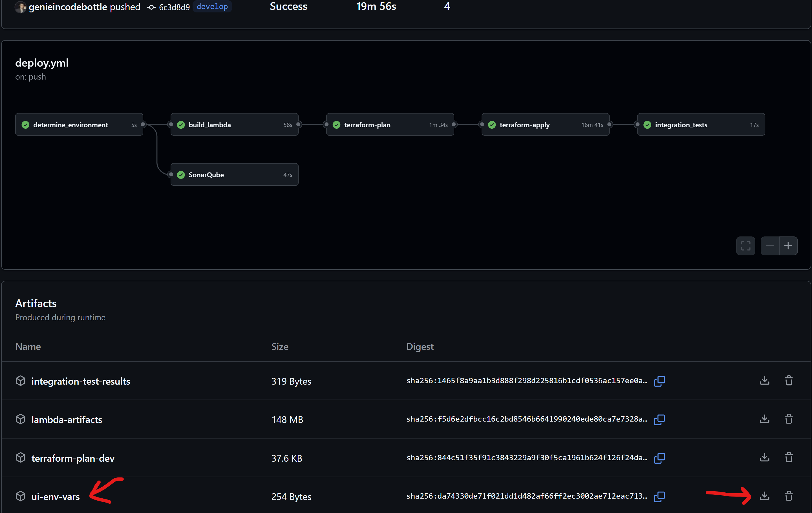Delete the integration-test-results artifact
812x513 pixels.
point(788,380)
